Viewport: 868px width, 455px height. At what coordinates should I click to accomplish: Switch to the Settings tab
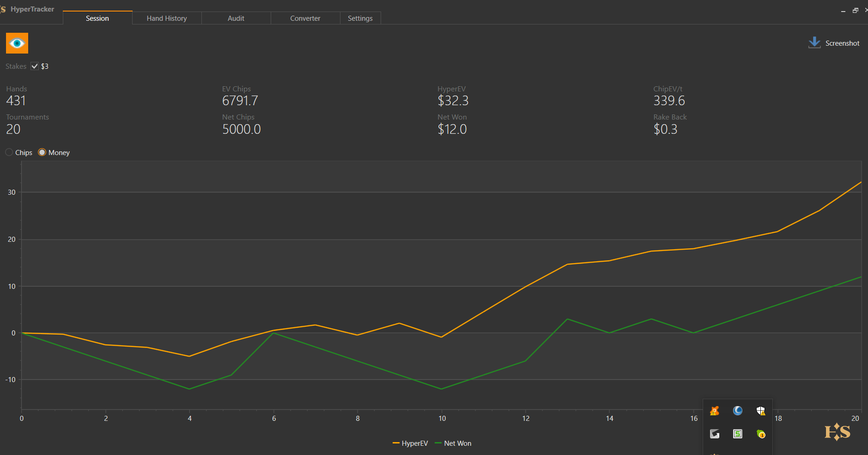pos(360,18)
